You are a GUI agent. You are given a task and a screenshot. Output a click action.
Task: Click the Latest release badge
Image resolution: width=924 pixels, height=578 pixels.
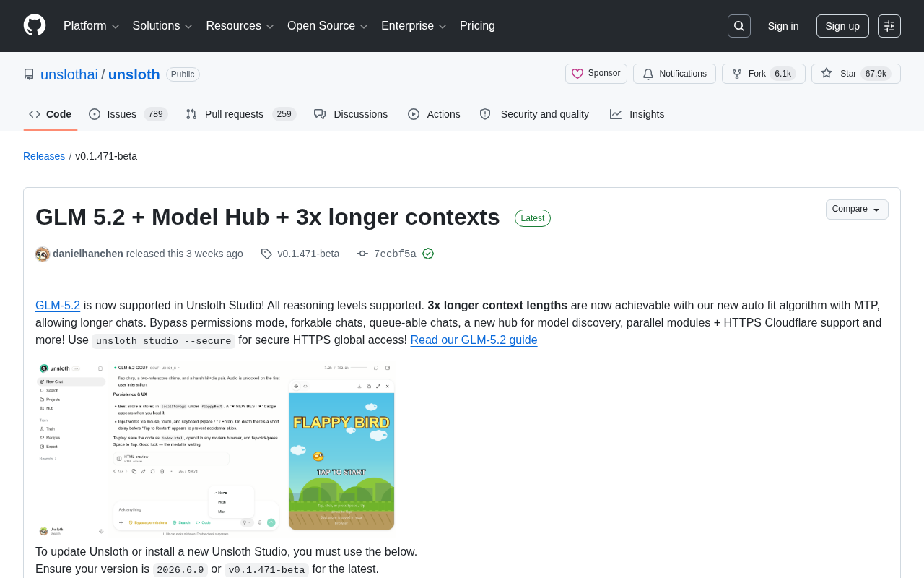coord(533,218)
